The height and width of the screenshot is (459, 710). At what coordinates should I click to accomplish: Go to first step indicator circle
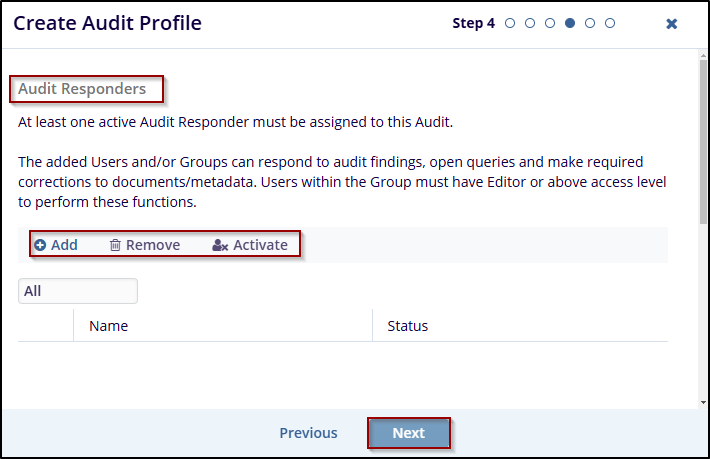(510, 23)
